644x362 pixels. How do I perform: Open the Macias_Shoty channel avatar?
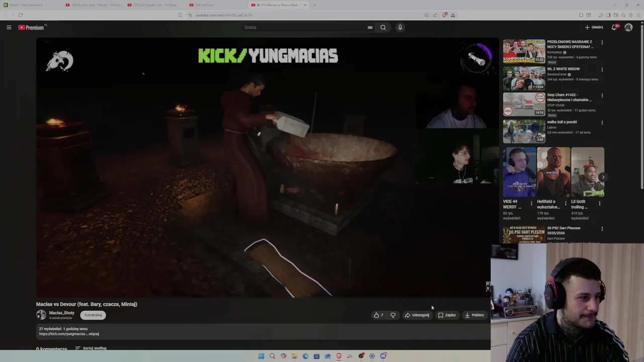pos(41,315)
